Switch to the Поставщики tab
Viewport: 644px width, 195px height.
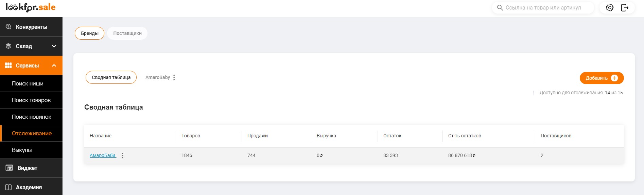pos(127,33)
